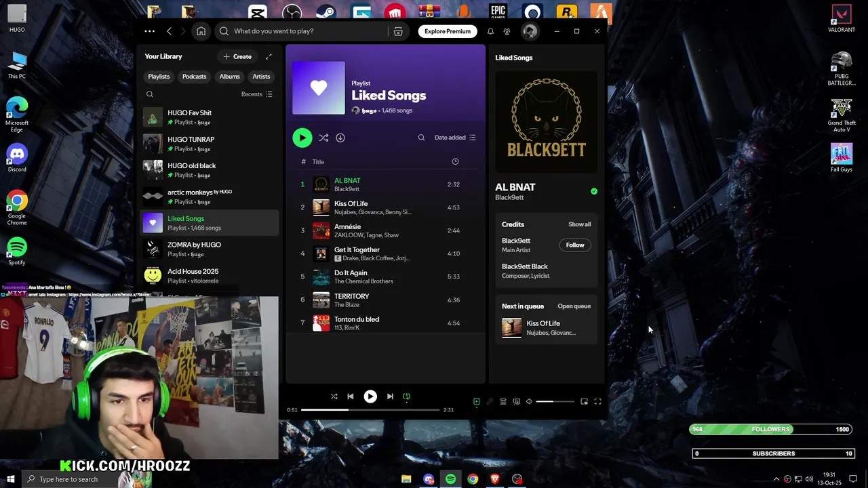868x488 pixels.
Task: Click Show all credits link
Action: 579,224
